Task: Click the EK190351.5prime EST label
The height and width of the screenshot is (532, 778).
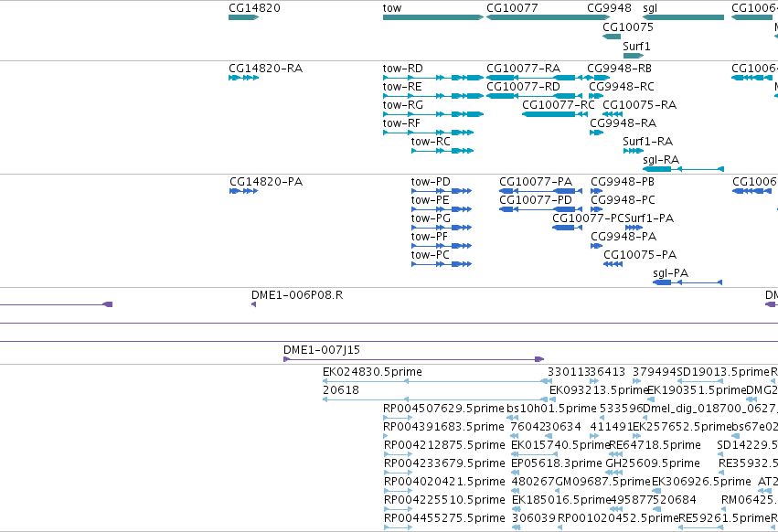Action: pyautogui.click(x=697, y=390)
